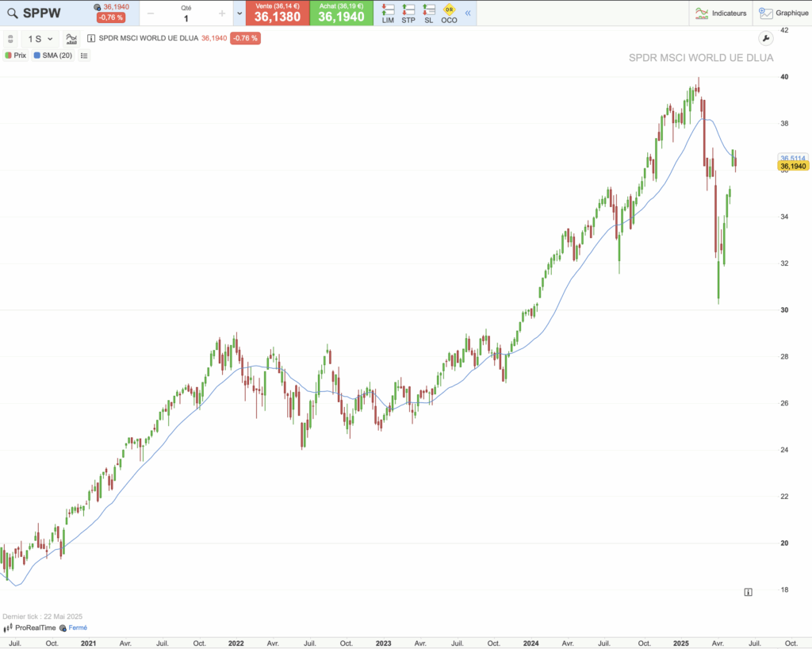Select the STP stop order icon
The width and height of the screenshot is (812, 649).
pyautogui.click(x=408, y=13)
